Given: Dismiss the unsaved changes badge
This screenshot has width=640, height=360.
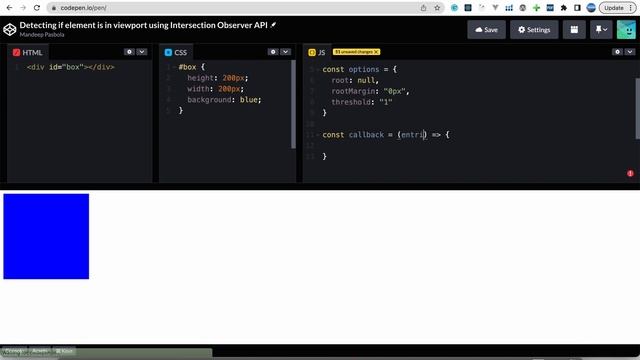Looking at the screenshot, I should (x=376, y=52).
